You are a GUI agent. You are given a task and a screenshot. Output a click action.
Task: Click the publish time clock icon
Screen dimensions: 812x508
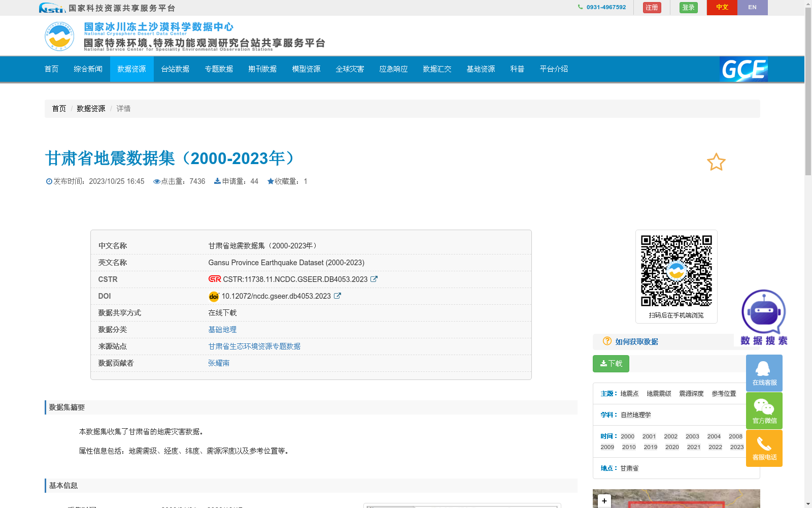click(49, 181)
